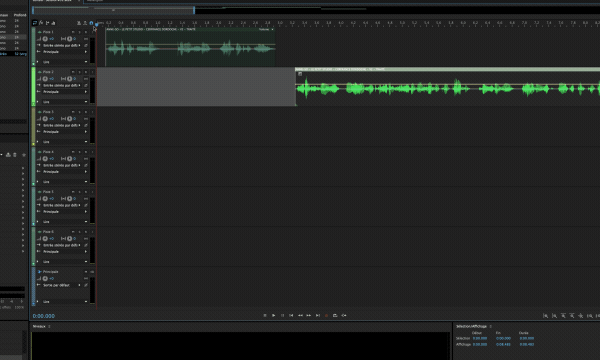Expand Piste 1 automation lanes triangle
Image resolution: width=600 pixels, height=360 pixels.
(x=38, y=62)
